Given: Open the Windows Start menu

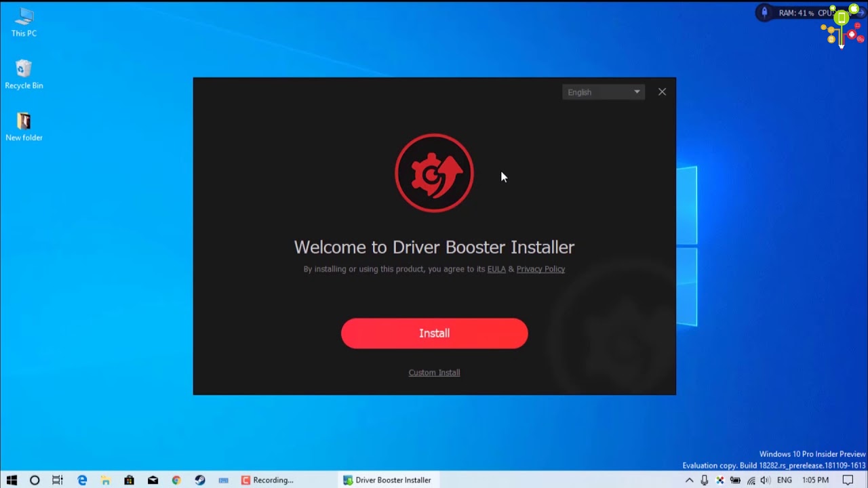Looking at the screenshot, I should click(x=12, y=480).
